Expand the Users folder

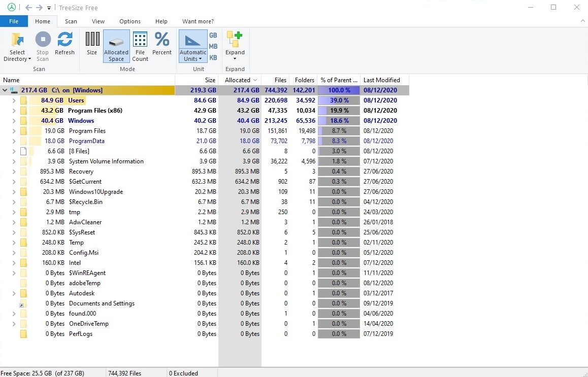[x=14, y=100]
